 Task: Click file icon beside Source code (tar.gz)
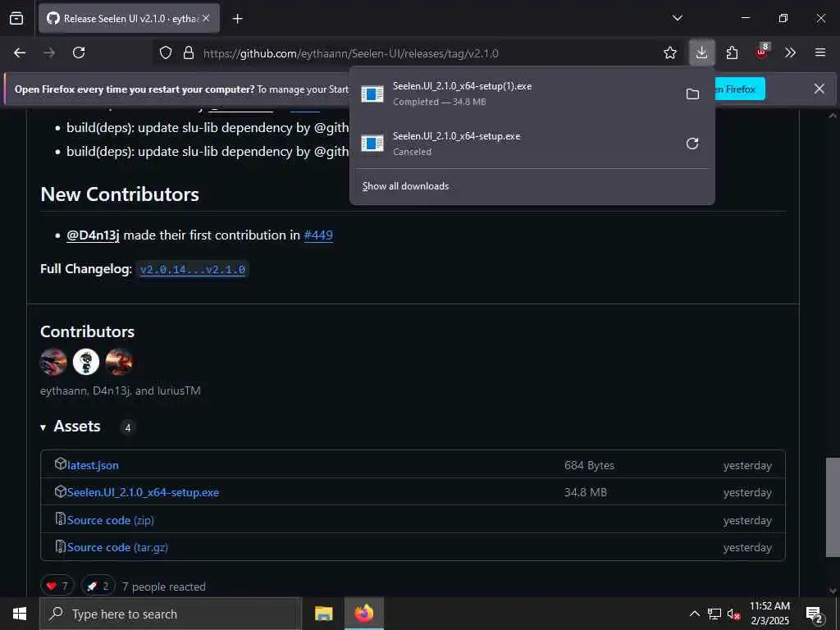point(61,546)
